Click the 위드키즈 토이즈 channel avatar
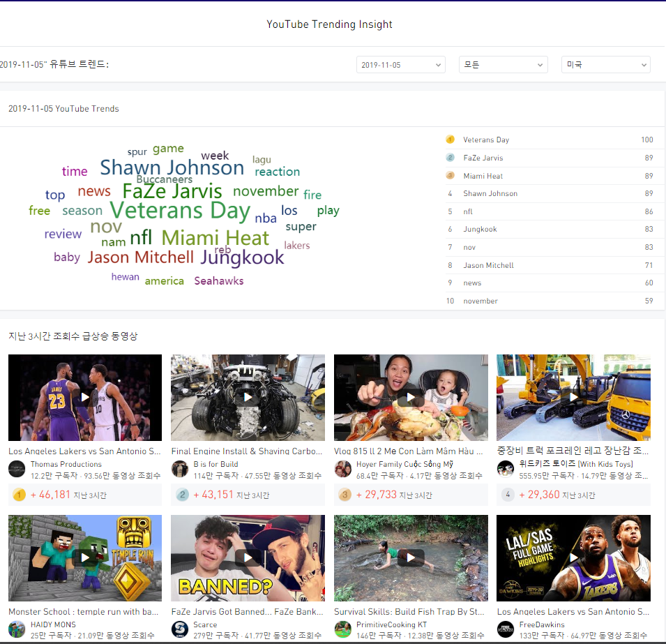Screen dimensions: 666x644 pyautogui.click(x=506, y=470)
